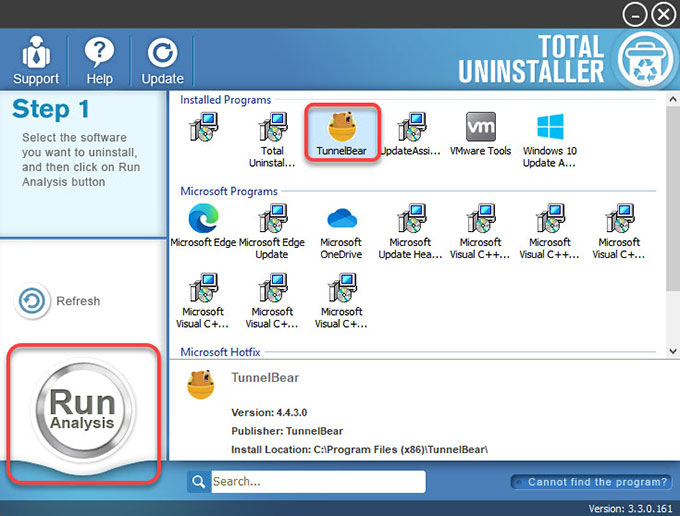This screenshot has width=680, height=516.
Task: Click the Total Uninstaller recycle bin logo
Action: coord(645,60)
